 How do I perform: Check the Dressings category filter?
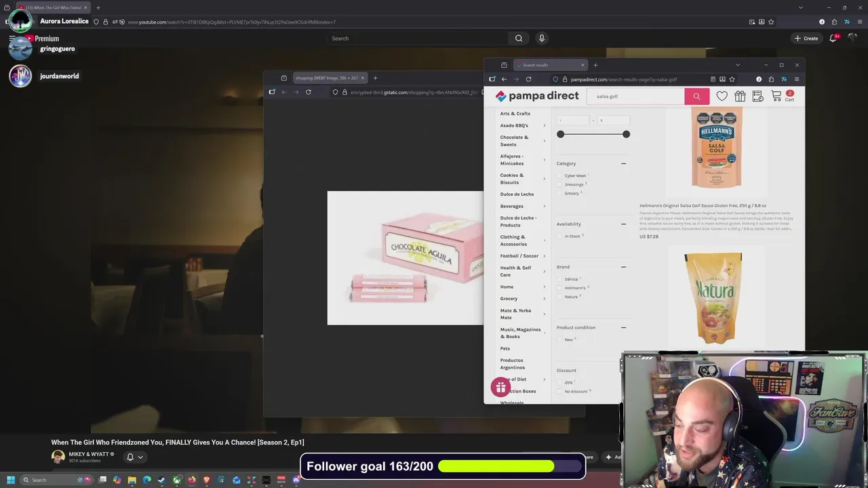[x=560, y=184]
